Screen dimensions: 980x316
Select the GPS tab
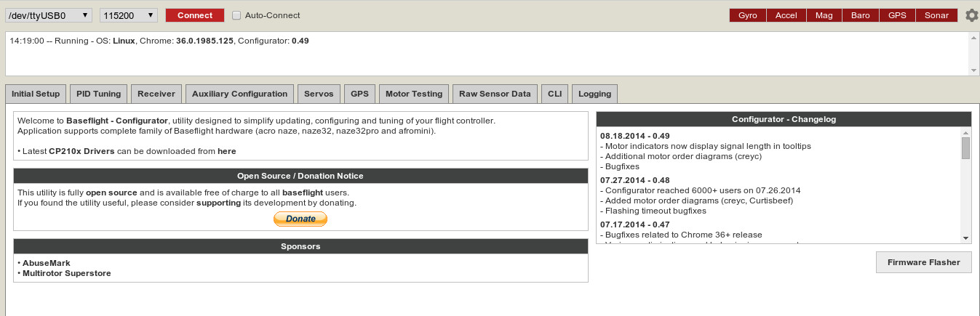359,94
